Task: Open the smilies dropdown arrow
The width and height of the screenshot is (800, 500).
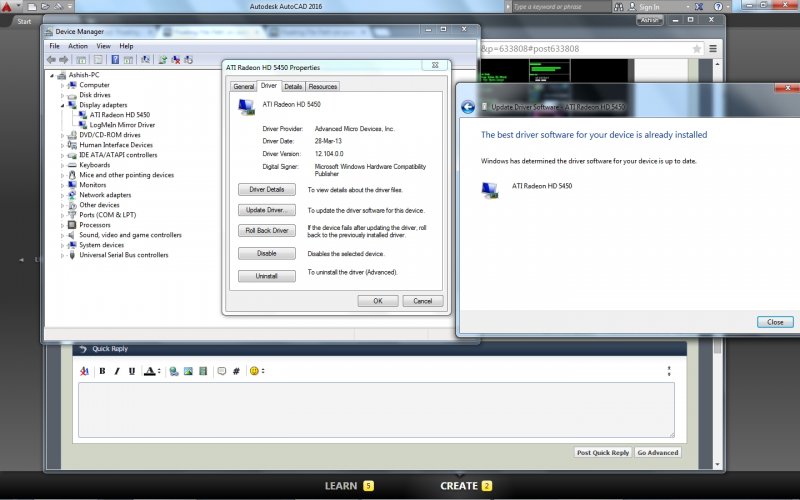Action: (x=263, y=371)
